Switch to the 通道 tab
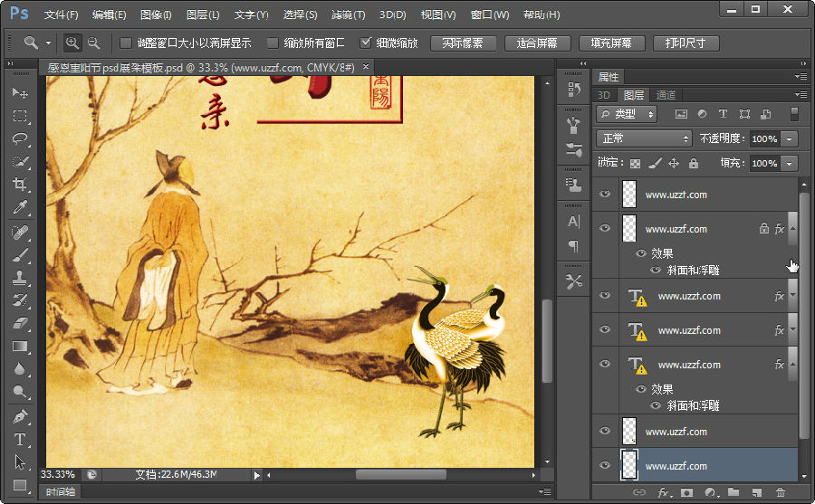The height and width of the screenshot is (504, 815). click(x=666, y=95)
